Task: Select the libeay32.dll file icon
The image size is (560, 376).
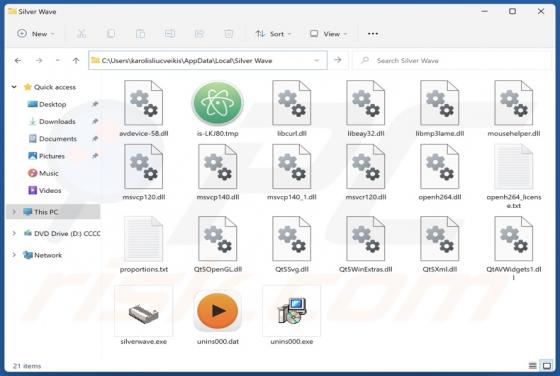Action: 366,103
